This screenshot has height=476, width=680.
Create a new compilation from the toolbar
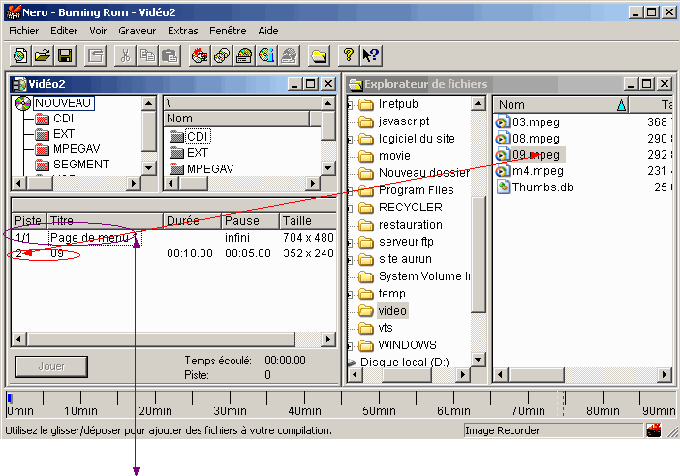pos(20,56)
